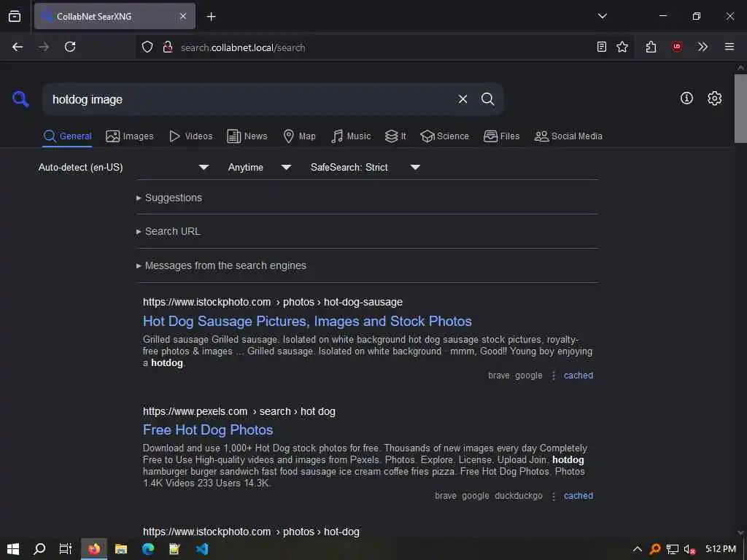Screen dimensions: 747x560
Task: Switch to the Map category
Action: (299, 136)
